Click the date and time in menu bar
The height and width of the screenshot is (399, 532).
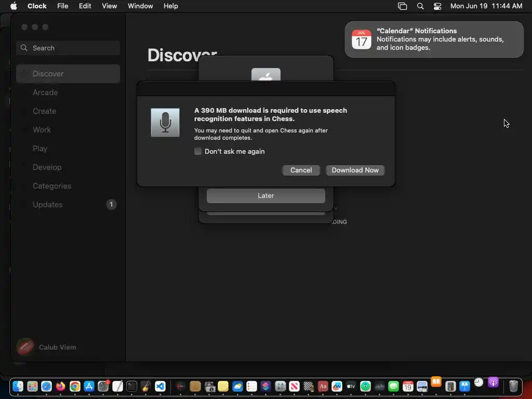tap(486, 6)
